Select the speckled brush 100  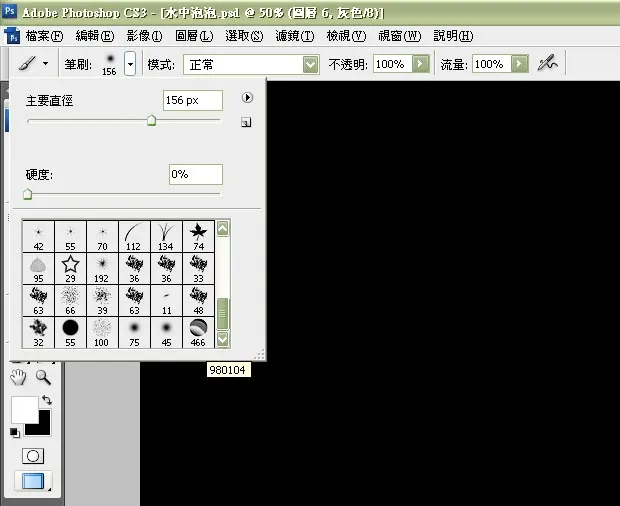102,332
